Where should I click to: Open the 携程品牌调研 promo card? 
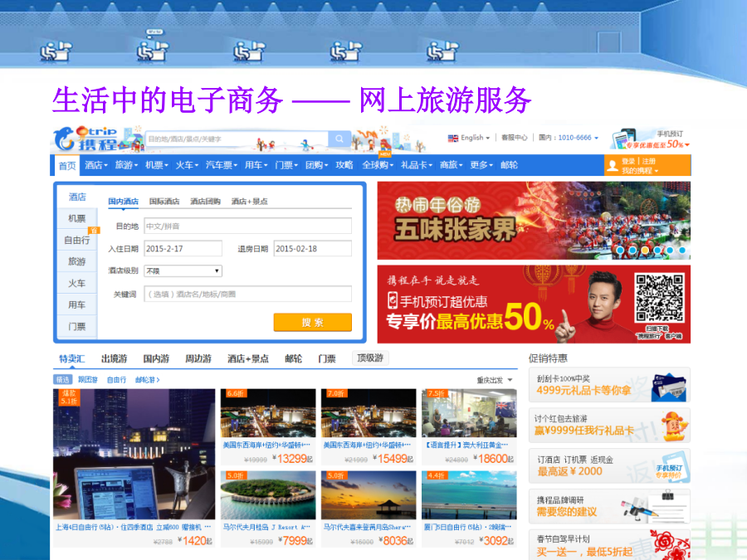pyautogui.click(x=609, y=506)
